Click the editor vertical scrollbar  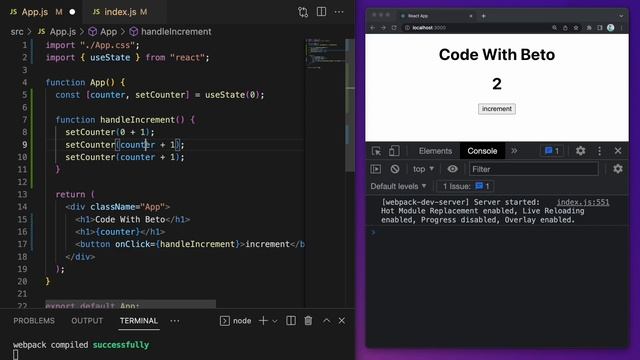pos(350,106)
